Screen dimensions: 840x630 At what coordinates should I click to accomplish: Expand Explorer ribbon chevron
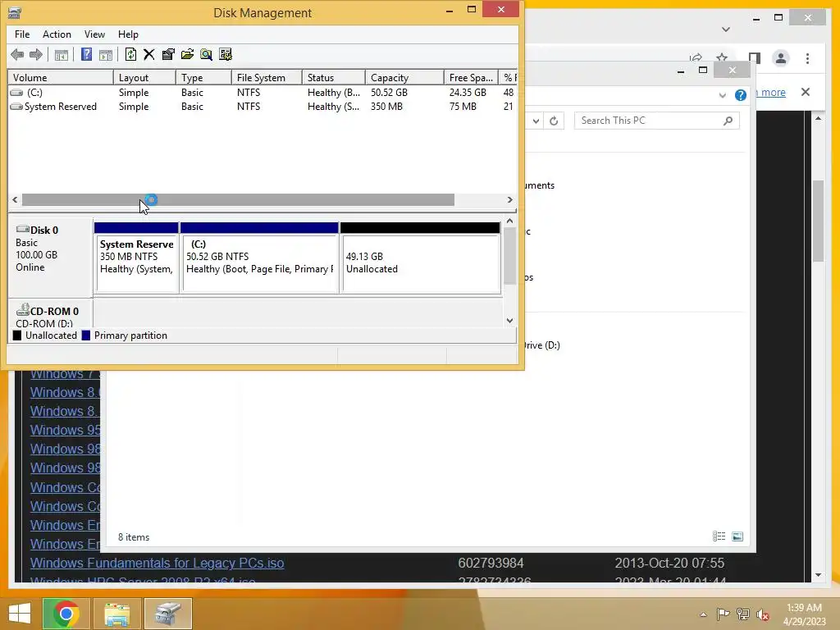(x=722, y=95)
